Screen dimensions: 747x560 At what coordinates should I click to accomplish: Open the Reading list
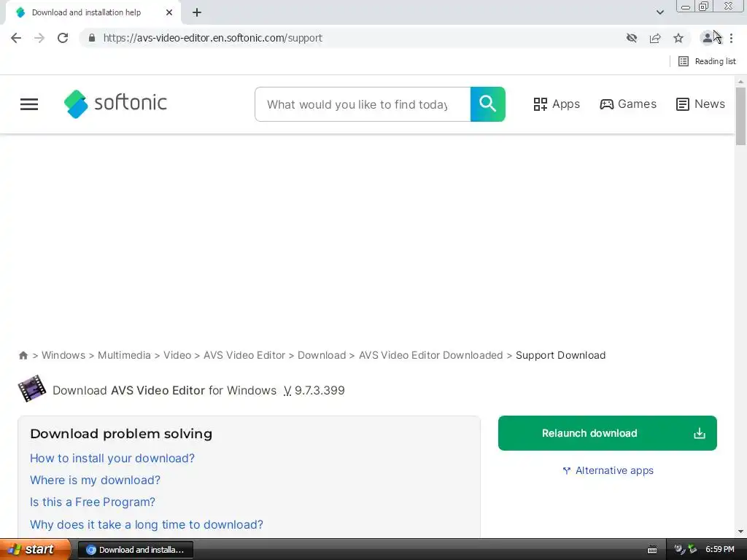pos(707,61)
